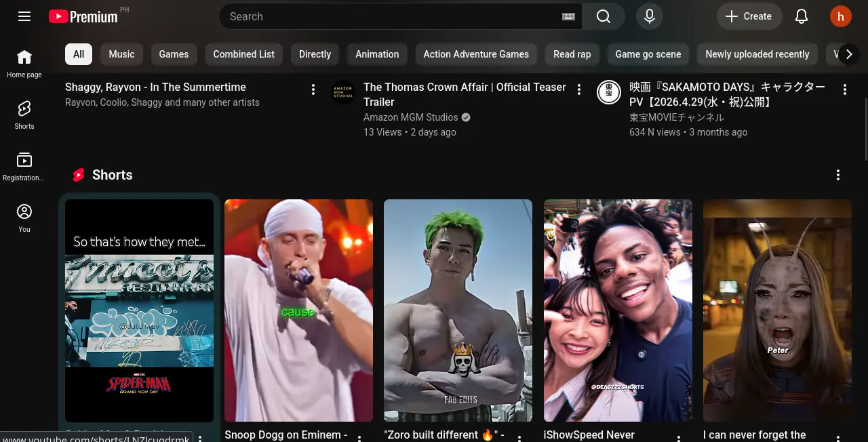
Task: Select Action Adventure Games chip
Action: (x=476, y=54)
